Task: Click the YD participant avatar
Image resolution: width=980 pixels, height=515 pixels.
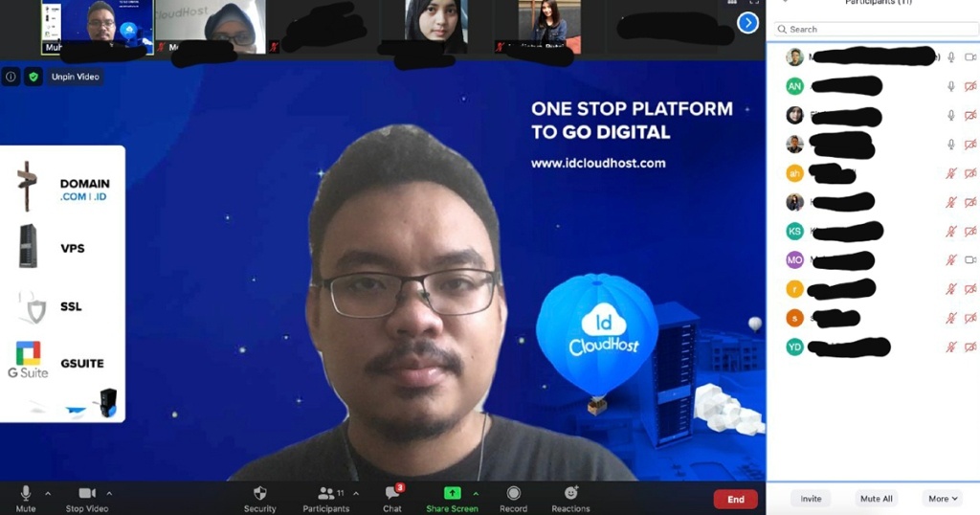Action: [794, 347]
